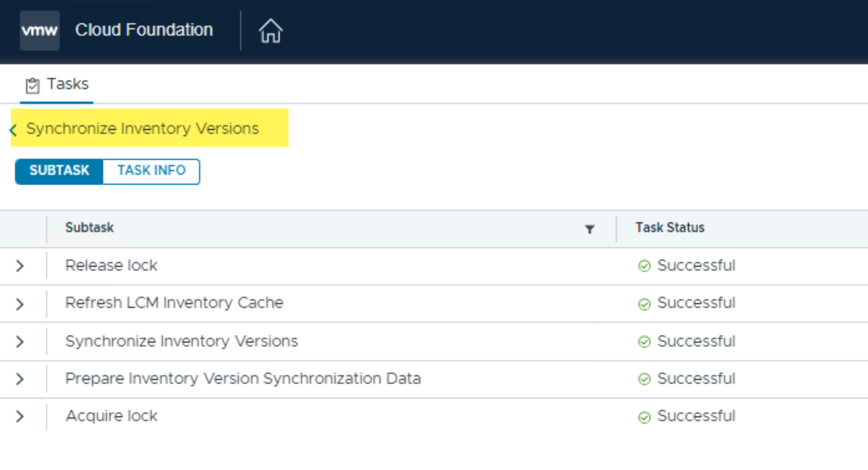Click success check icon for Release lock
This screenshot has height=470, width=868.
[x=643, y=266]
